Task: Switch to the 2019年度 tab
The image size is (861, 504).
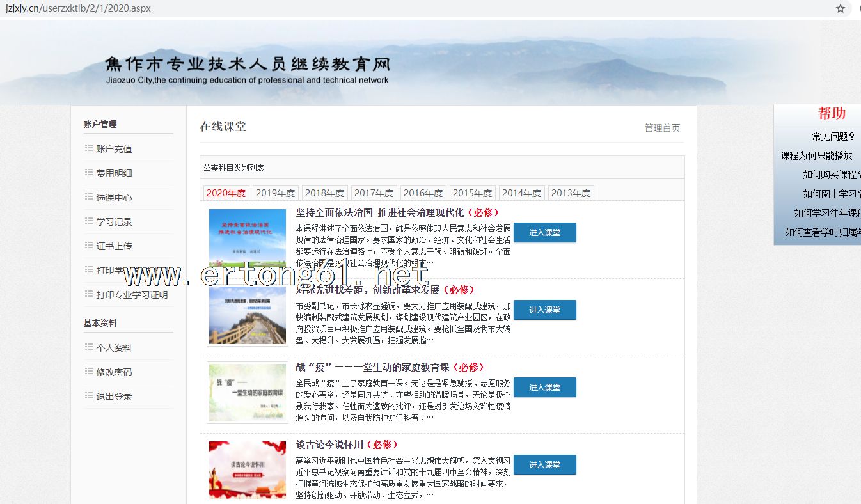Action: click(x=275, y=193)
